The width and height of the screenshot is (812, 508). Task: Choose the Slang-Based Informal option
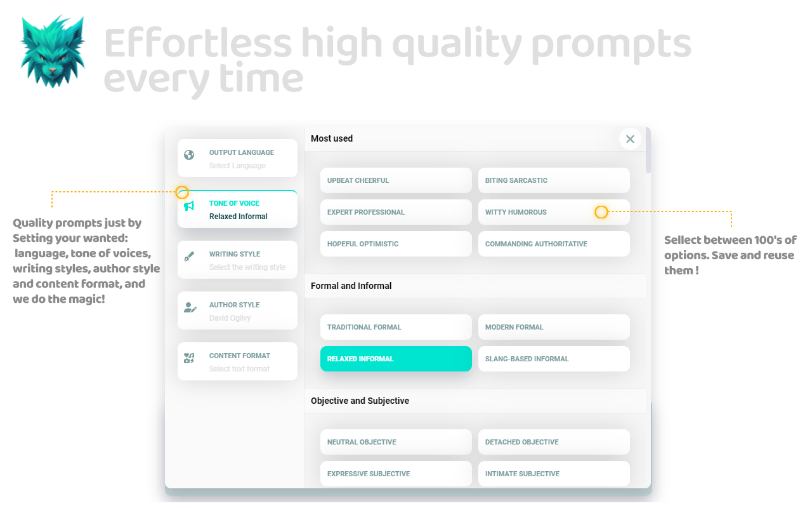point(554,359)
